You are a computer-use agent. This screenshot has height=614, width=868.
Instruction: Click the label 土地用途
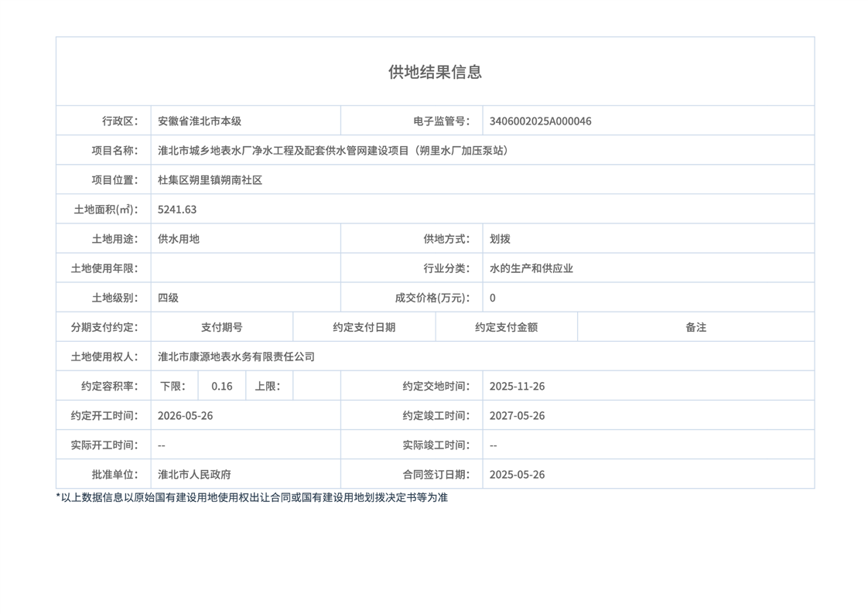click(114, 239)
